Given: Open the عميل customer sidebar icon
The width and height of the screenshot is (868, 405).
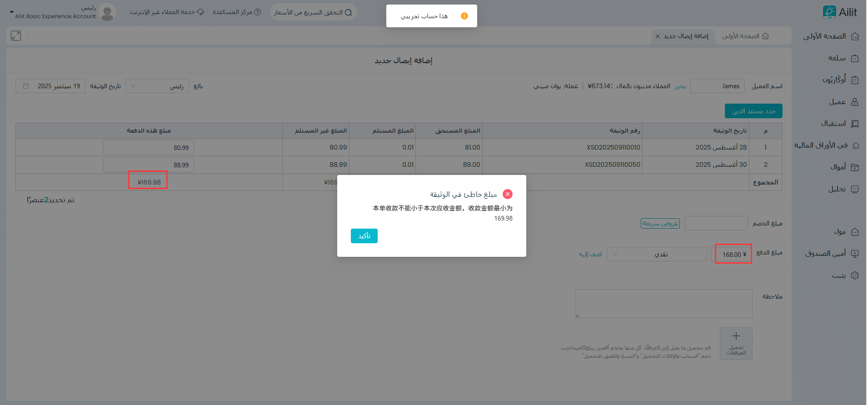Looking at the screenshot, I should (x=854, y=102).
